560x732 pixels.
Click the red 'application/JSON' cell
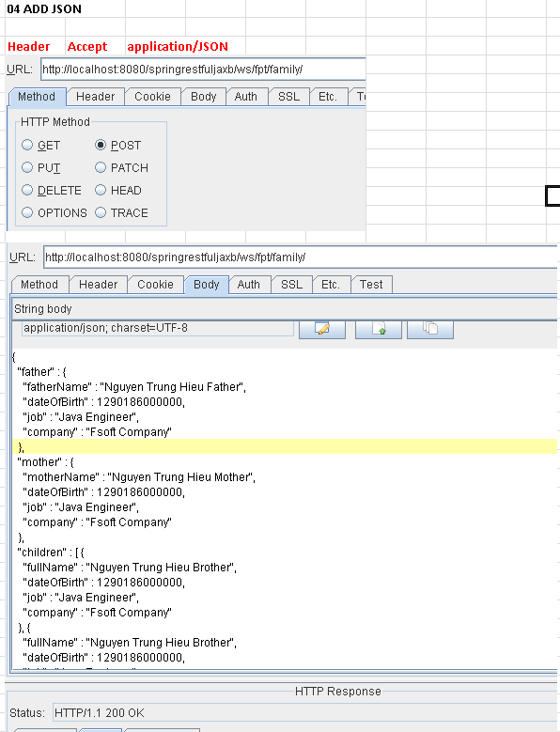pos(178,47)
